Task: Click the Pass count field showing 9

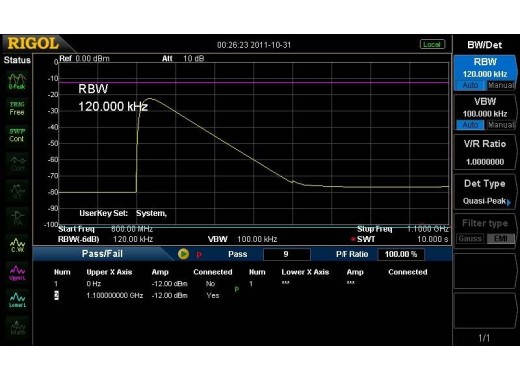Action: (287, 254)
